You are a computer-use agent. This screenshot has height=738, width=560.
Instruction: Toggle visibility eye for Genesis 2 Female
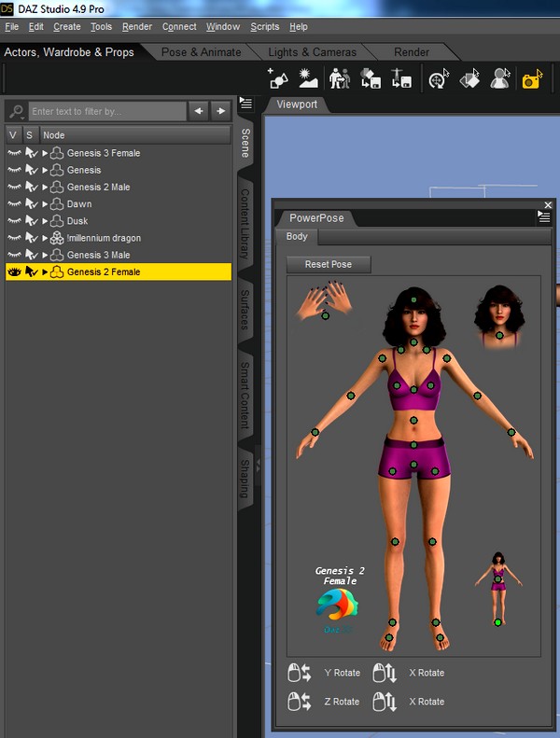[14, 272]
